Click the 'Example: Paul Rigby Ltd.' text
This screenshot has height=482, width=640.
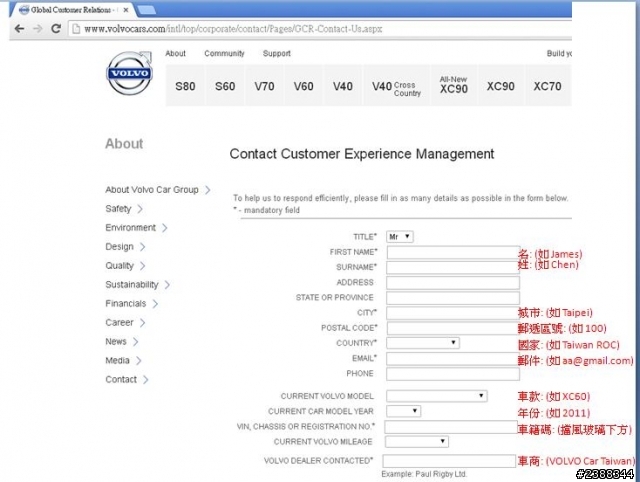click(x=424, y=474)
